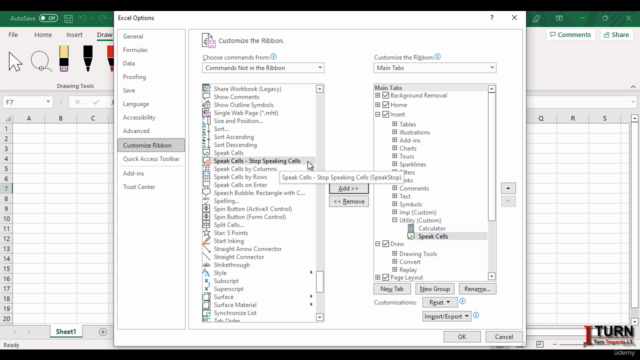The height and width of the screenshot is (360, 640).
Task: Uncheck the Background Removal tab checkbox
Action: [386, 96]
